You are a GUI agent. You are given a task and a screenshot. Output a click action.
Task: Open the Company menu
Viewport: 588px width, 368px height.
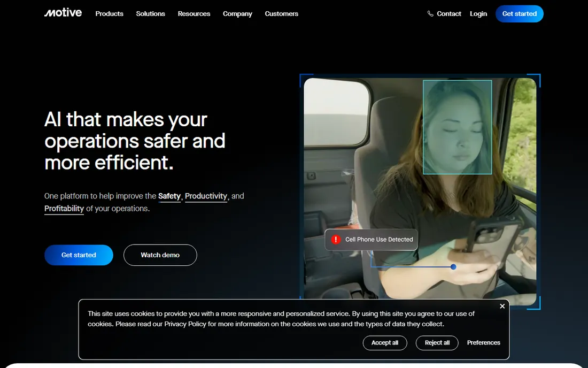[x=237, y=14]
